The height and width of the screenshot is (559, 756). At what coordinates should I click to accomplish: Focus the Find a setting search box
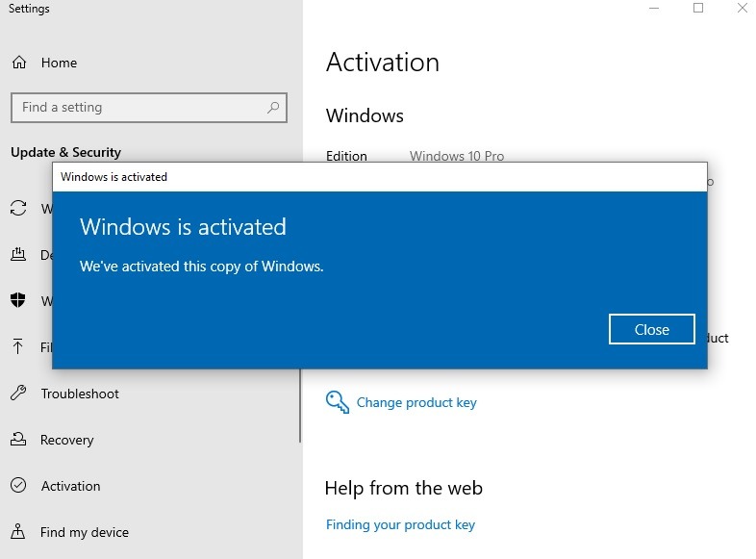(149, 108)
